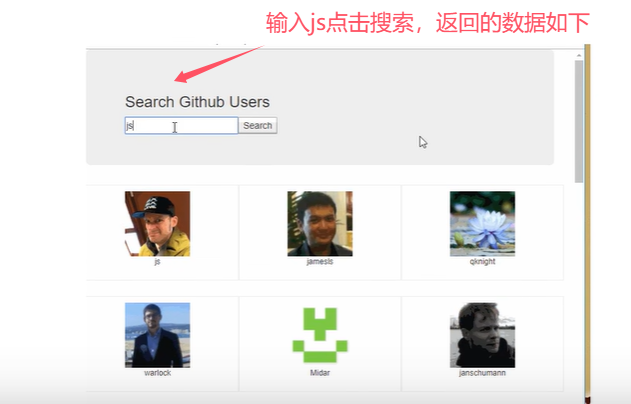Click the scrollbar up arrow
The image size is (631, 404).
coord(579,56)
